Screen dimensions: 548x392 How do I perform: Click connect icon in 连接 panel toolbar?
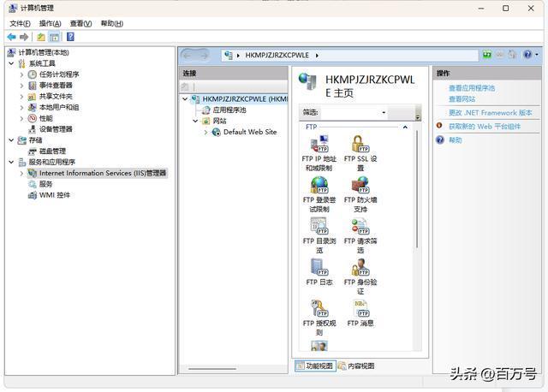click(185, 86)
